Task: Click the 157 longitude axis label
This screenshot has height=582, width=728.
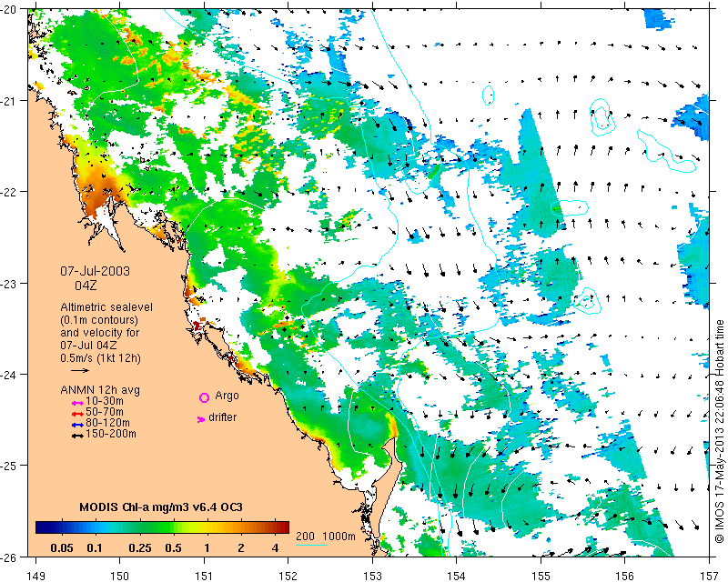Action: pos(710,576)
